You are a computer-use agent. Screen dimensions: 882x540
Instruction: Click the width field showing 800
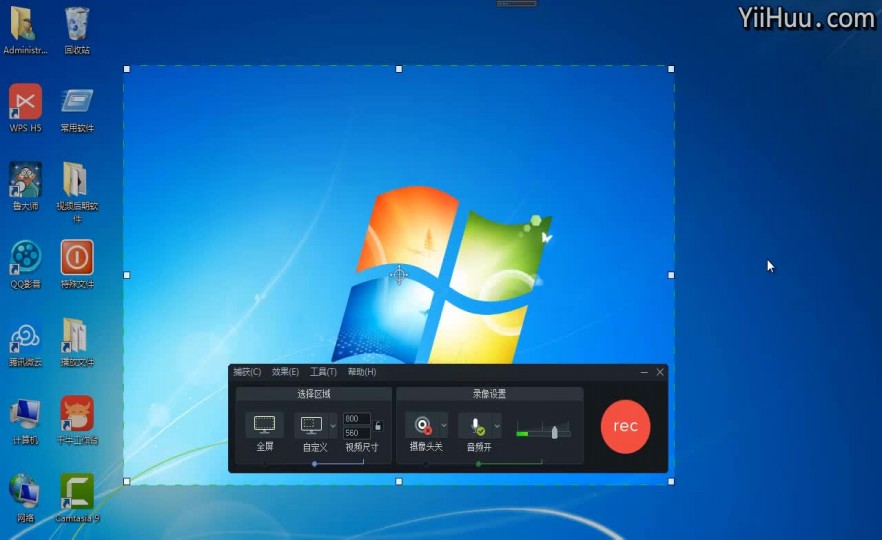coord(357,418)
